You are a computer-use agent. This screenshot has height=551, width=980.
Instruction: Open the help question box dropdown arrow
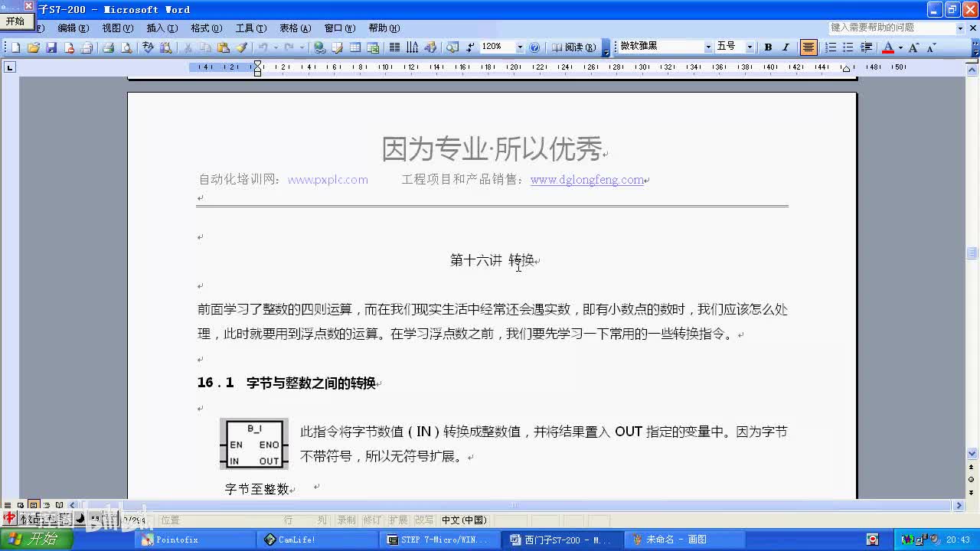click(960, 28)
